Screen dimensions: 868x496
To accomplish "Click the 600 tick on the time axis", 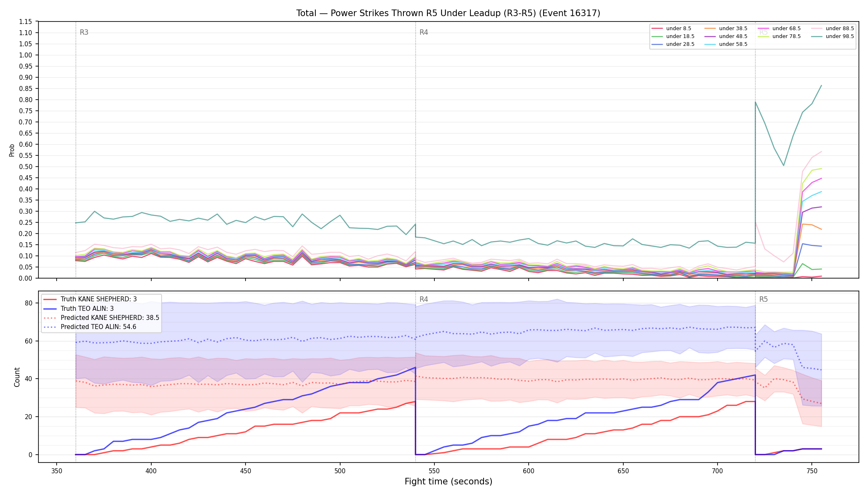I will tap(529, 471).
